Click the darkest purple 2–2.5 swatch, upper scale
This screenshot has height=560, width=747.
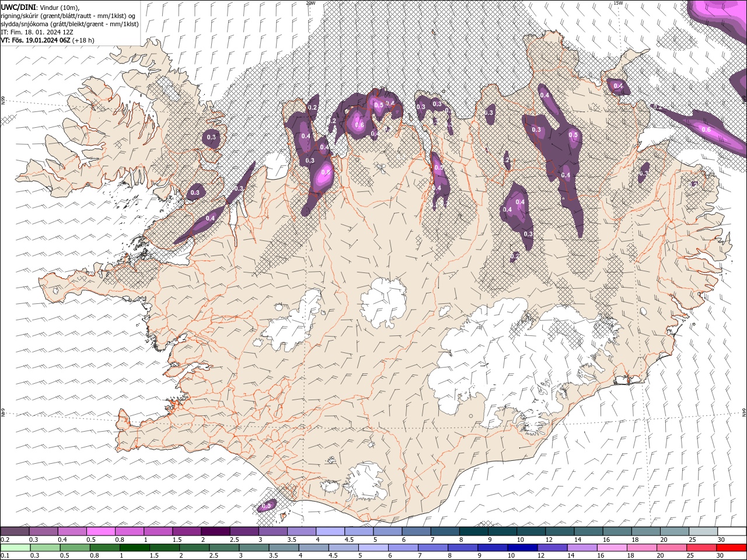pyautogui.click(x=215, y=531)
